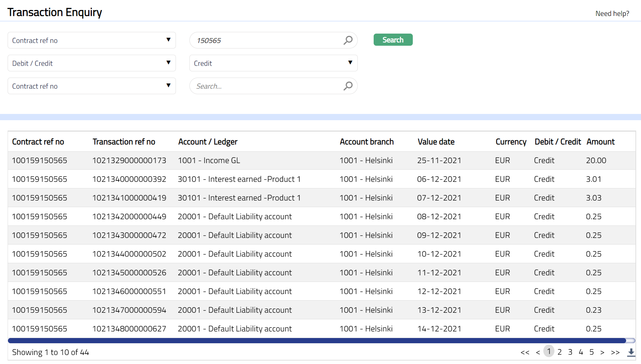
Task: Go to the previous page with <
Action: point(538,352)
